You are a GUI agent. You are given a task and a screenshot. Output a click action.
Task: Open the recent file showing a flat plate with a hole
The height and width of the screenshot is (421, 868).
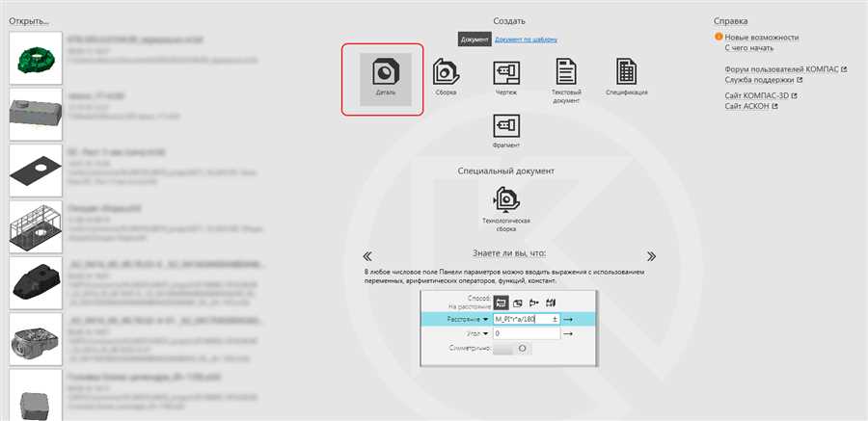point(36,171)
